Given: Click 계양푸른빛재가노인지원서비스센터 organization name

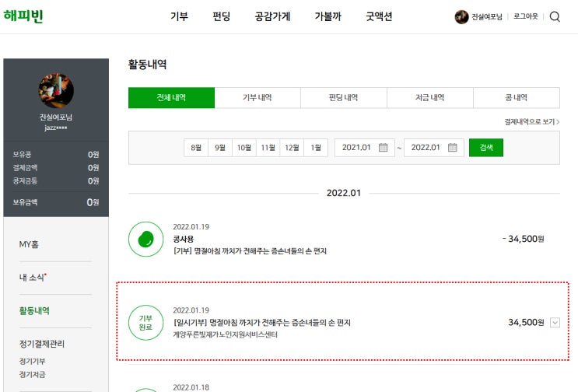Looking at the screenshot, I should click(226, 334).
